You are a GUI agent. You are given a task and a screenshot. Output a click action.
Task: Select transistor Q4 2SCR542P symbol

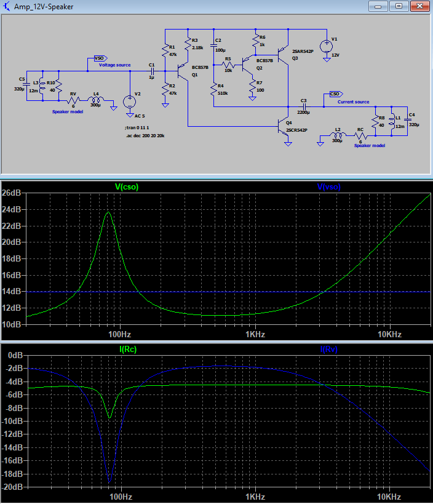click(283, 126)
